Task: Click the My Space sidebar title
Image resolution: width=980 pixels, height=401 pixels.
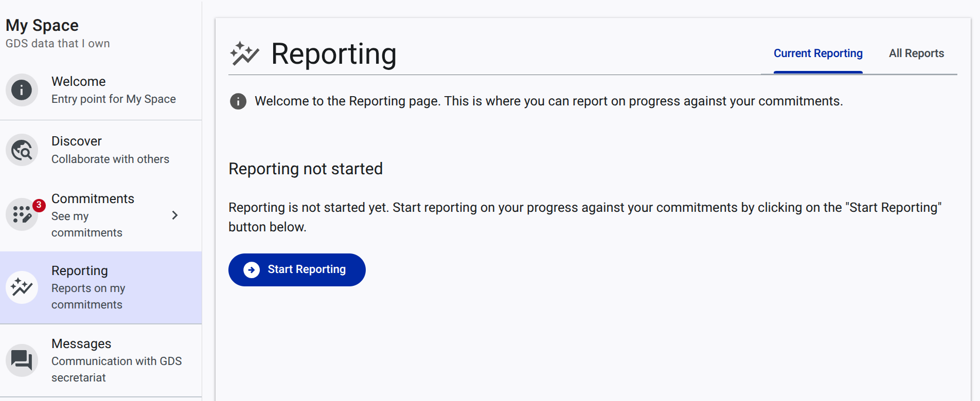Action: click(x=42, y=25)
